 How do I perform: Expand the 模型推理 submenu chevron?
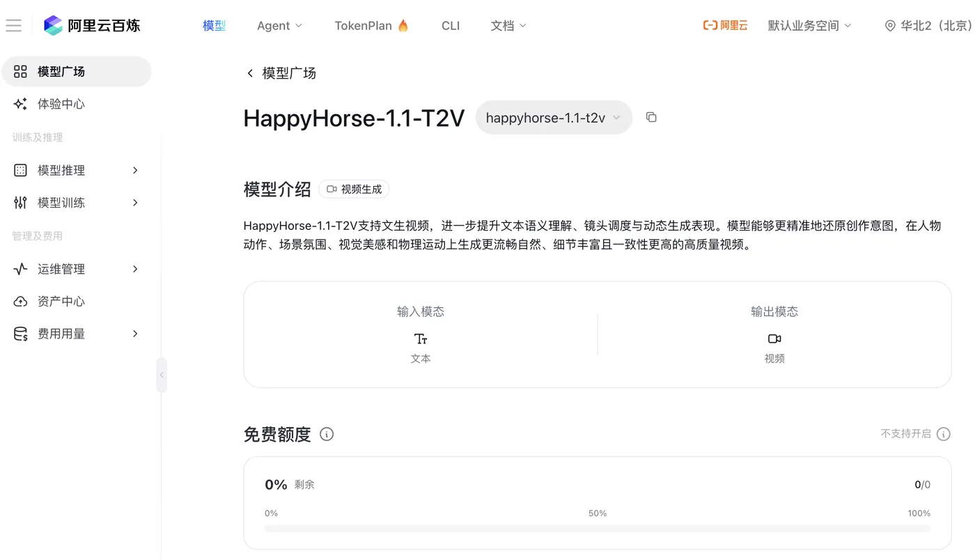[x=135, y=170]
